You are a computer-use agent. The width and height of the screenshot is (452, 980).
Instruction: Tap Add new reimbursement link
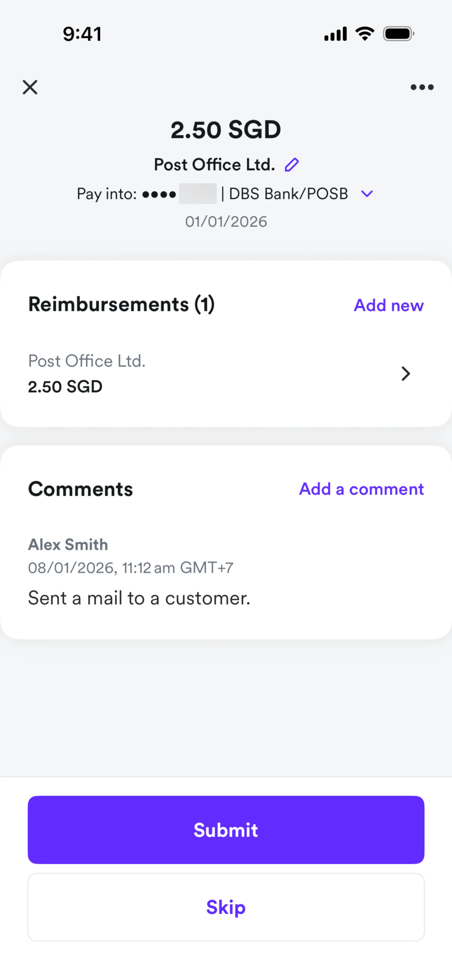coord(388,305)
